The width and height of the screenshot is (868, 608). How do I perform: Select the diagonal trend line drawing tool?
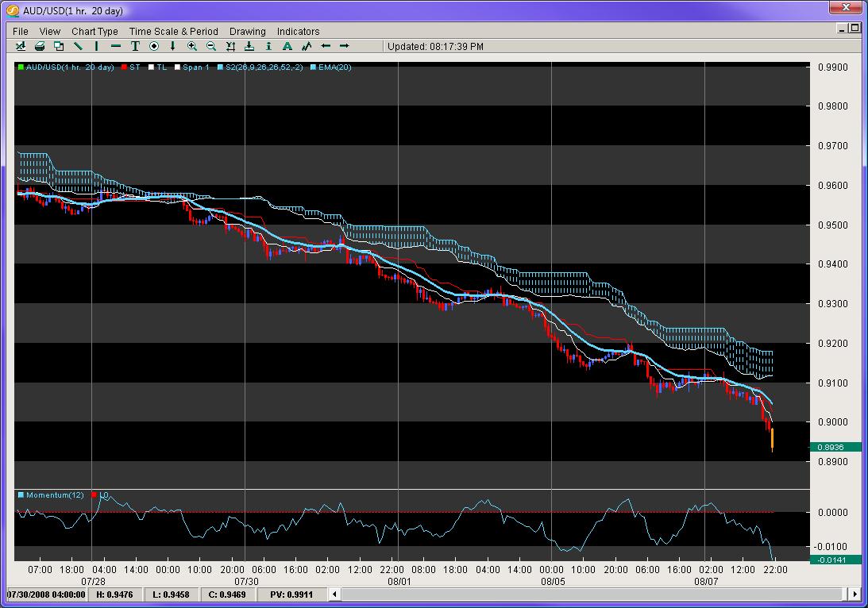click(x=78, y=46)
